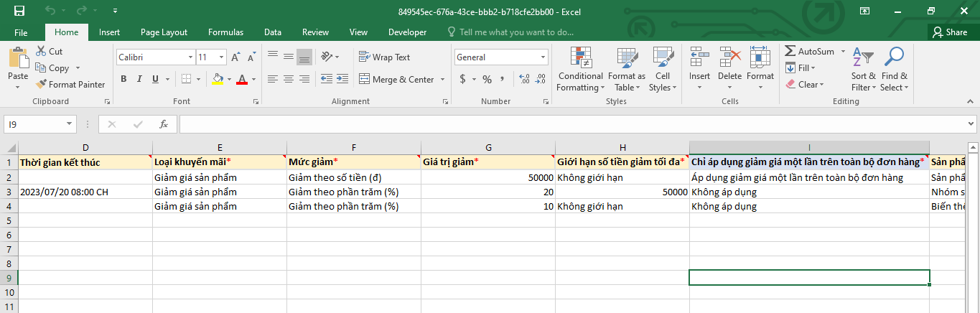980x313 pixels.
Task: Expand the Calibri font name dropdown
Action: pos(190,57)
